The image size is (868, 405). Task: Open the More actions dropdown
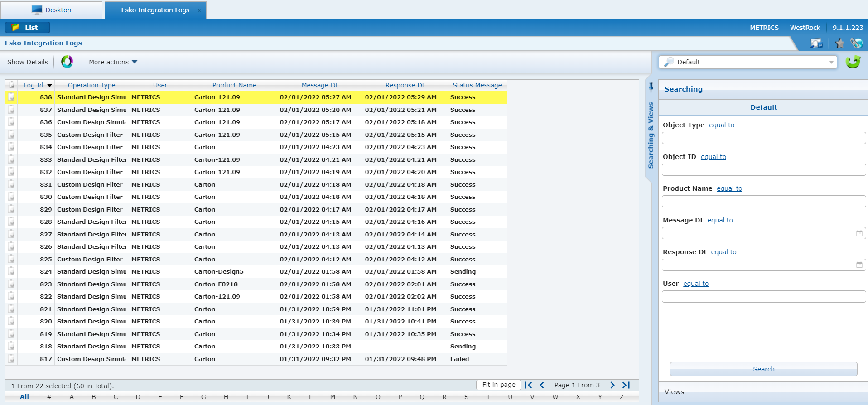[113, 62]
